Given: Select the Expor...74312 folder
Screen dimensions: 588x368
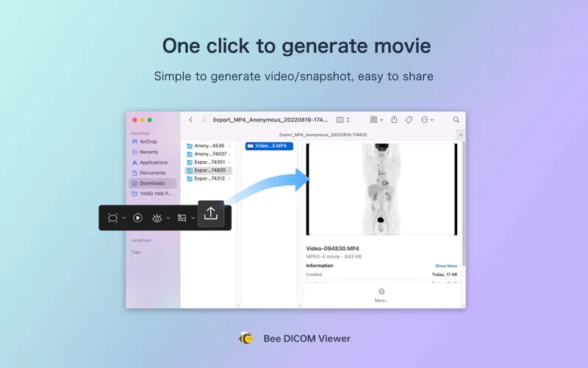Looking at the screenshot, I should [x=209, y=179].
